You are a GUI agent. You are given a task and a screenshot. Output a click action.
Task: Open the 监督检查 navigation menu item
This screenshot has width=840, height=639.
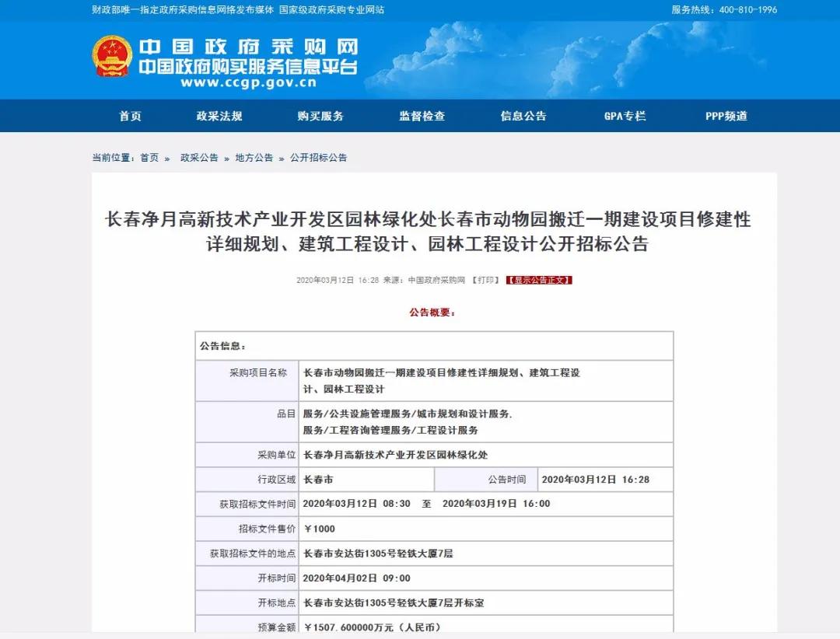tap(422, 116)
